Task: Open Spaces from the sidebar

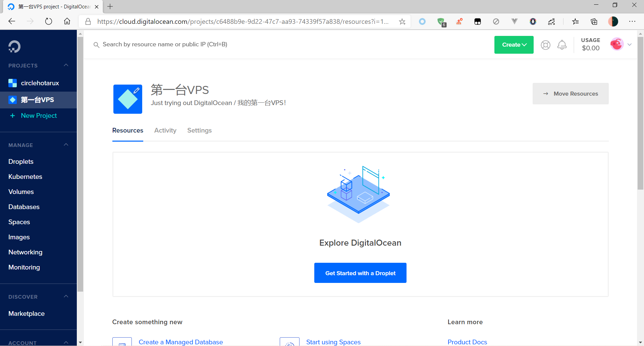Action: coord(19,222)
